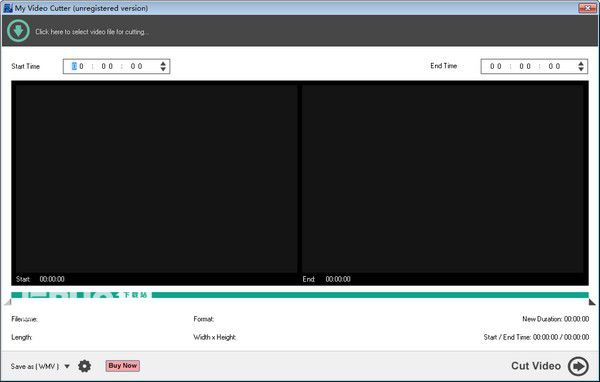Click the Start preview video pane
This screenshot has width=600, height=382.
(155, 179)
